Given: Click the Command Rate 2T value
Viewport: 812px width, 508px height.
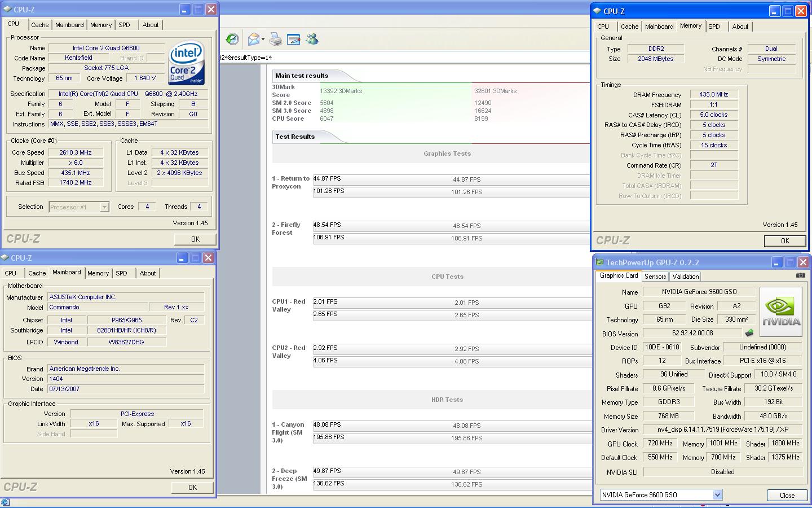Looking at the screenshot, I should tap(714, 165).
